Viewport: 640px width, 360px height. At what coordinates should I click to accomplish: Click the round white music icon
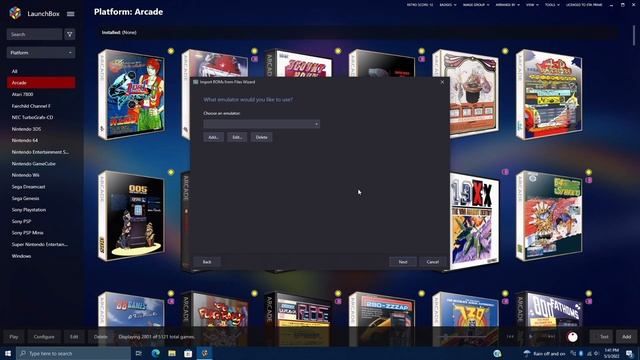tap(573, 337)
